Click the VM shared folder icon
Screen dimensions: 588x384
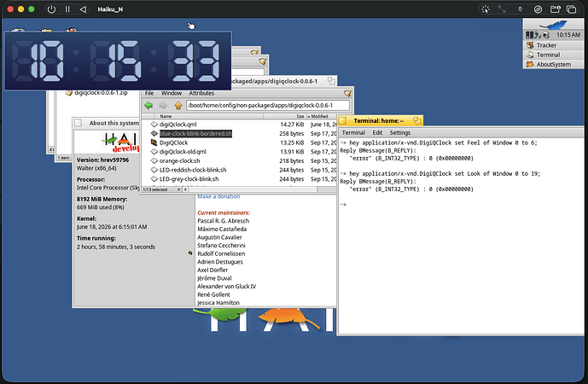click(555, 9)
